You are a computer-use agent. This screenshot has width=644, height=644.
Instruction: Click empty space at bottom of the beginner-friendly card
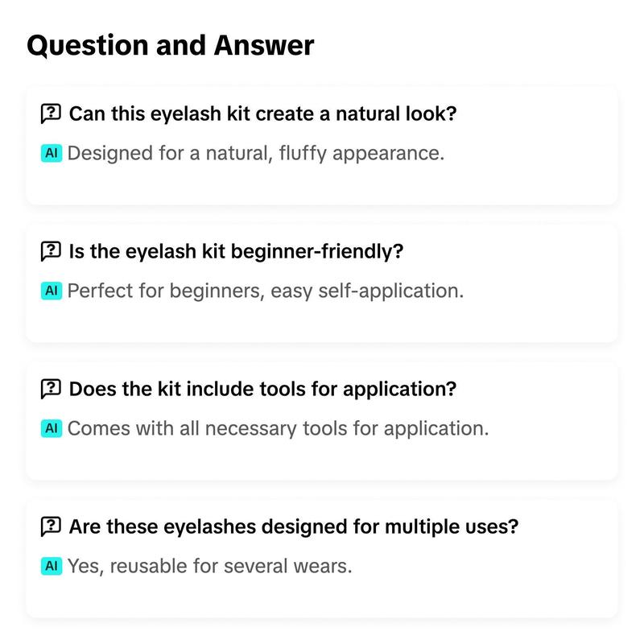tap(322, 324)
